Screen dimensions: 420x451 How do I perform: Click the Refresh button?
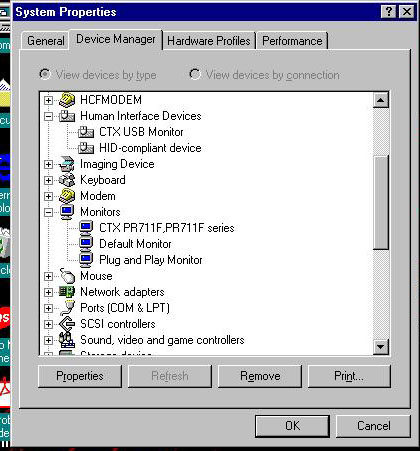tap(170, 376)
